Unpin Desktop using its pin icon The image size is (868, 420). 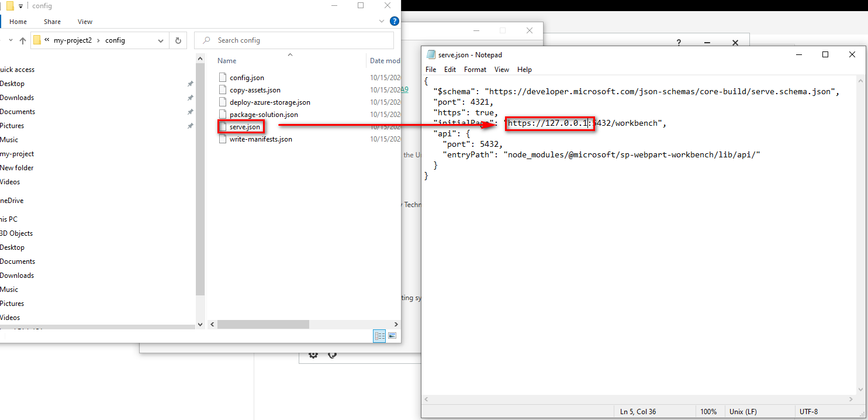[x=190, y=84]
